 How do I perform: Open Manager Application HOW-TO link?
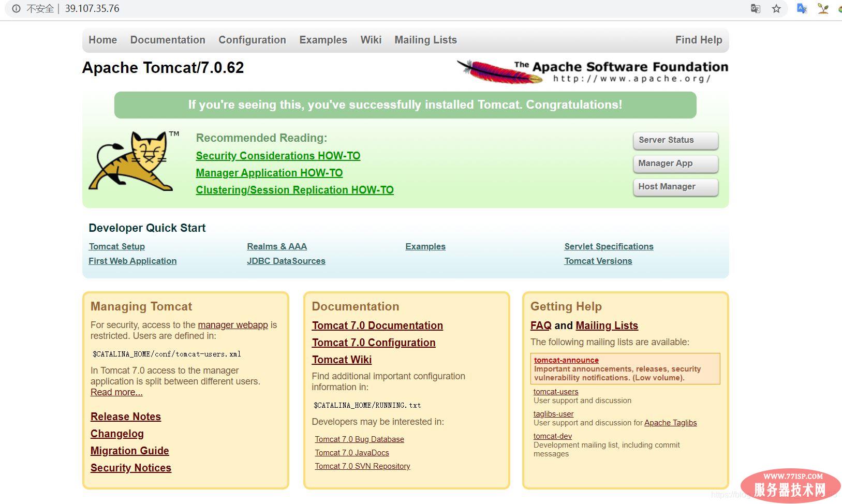pyautogui.click(x=269, y=173)
